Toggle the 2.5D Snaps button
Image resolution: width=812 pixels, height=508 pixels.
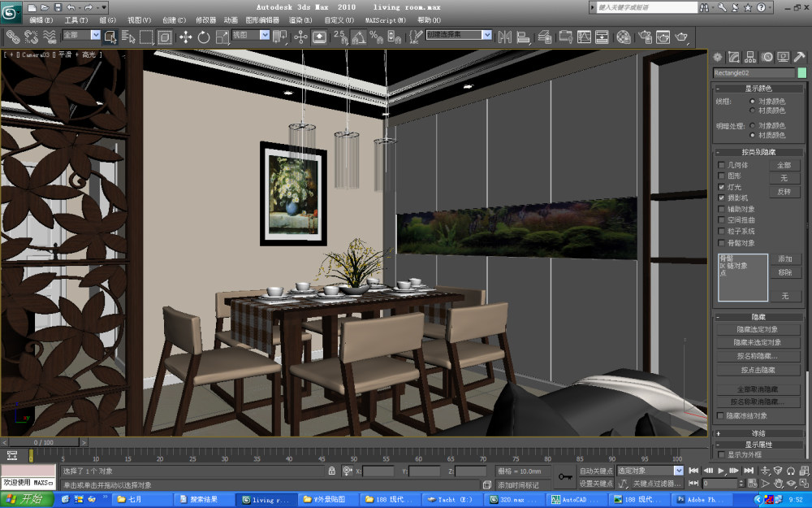340,37
